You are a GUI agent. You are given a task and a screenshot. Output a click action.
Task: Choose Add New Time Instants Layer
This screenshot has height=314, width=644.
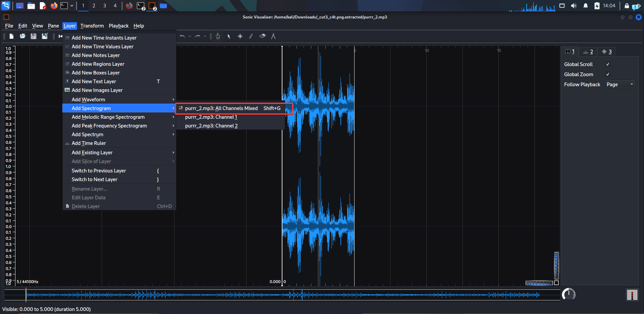(x=119, y=38)
